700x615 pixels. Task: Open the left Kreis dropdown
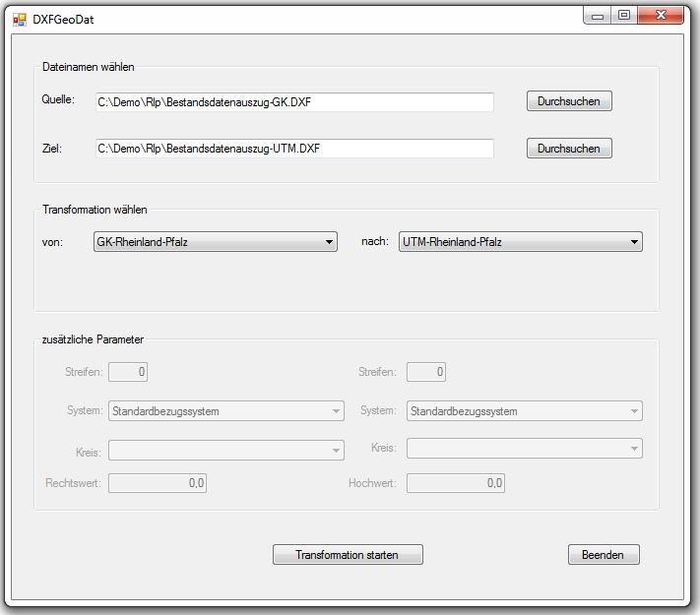click(x=225, y=450)
